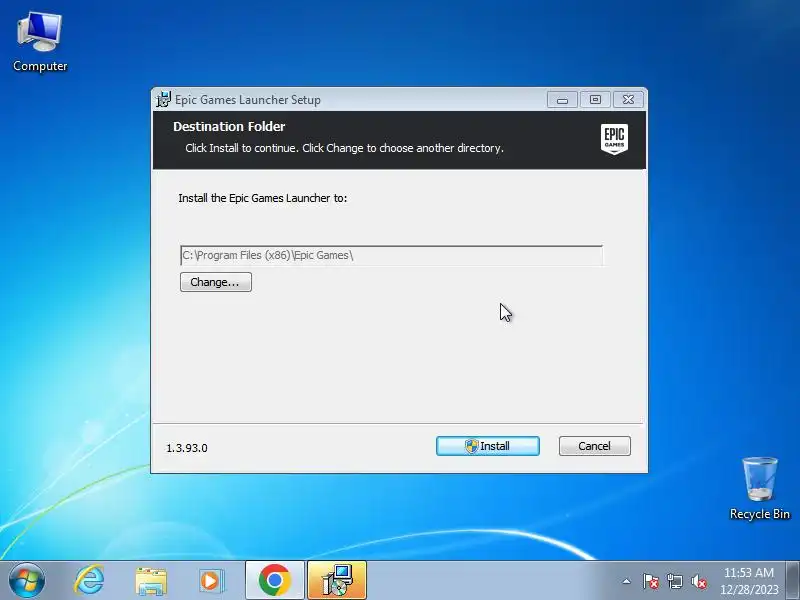Screen dimensions: 800x600
Task: Click the 'Click Install to continue' instruction text
Action: pos(344,148)
